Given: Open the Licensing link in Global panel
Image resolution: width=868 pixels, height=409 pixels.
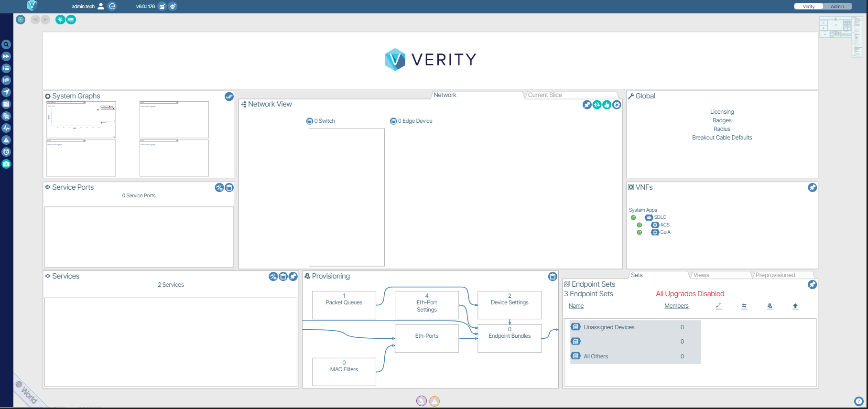Looking at the screenshot, I should pyautogui.click(x=722, y=112).
